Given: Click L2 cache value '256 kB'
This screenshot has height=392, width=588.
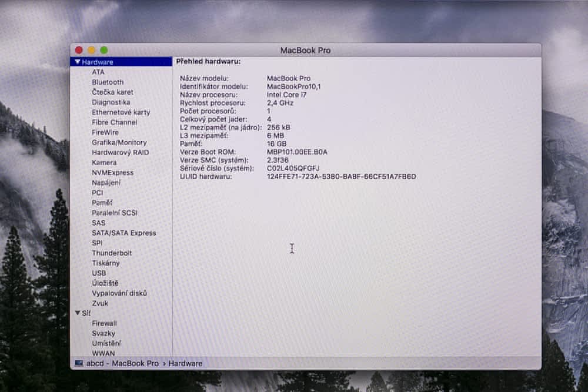Looking at the screenshot, I should [x=279, y=128].
